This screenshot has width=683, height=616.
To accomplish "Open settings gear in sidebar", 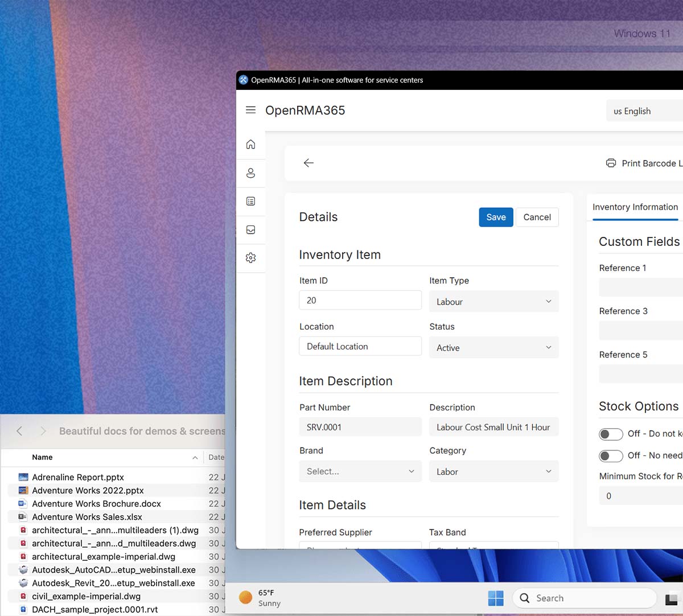I will click(250, 258).
